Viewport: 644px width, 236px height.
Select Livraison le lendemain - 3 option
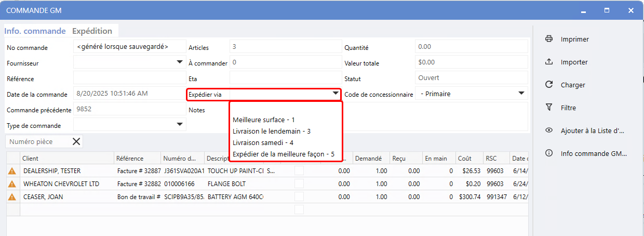tap(272, 131)
